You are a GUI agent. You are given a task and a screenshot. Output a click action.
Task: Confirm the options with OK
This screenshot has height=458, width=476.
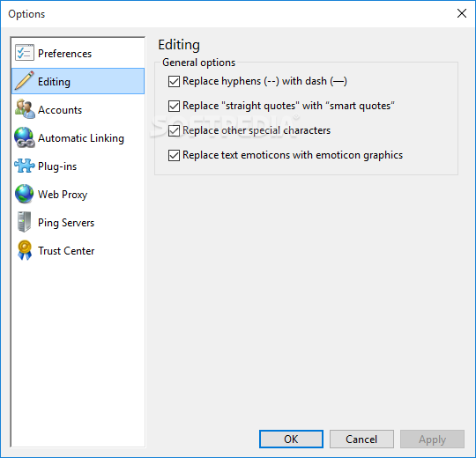291,439
